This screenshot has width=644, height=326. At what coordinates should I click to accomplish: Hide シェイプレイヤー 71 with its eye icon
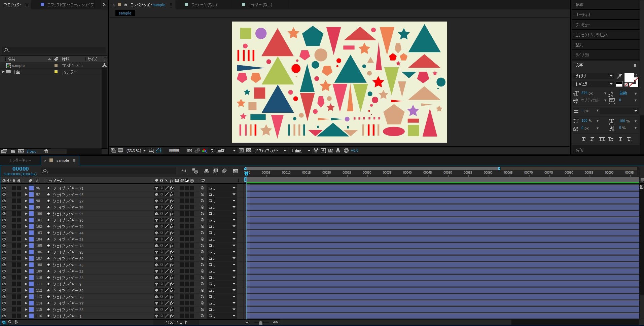[x=4, y=188]
